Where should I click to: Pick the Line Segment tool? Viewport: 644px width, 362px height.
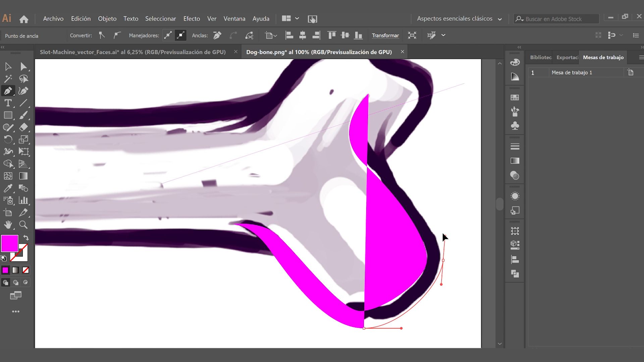(23, 103)
